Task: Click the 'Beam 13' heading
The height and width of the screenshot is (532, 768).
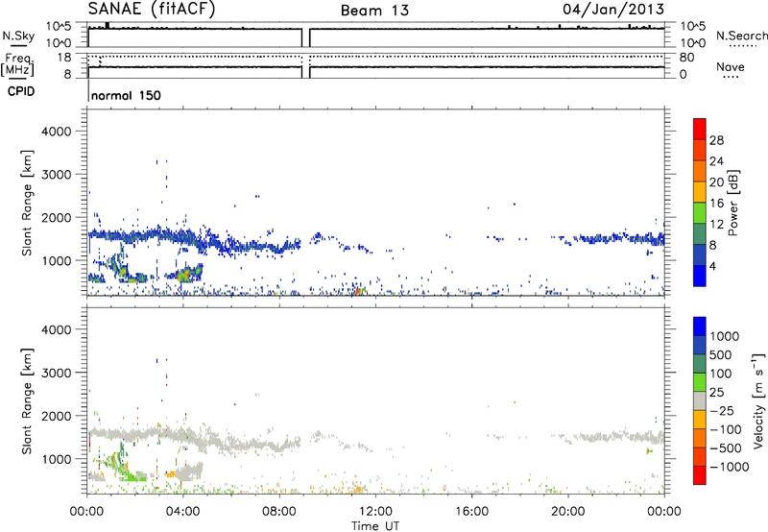Action: (x=374, y=11)
